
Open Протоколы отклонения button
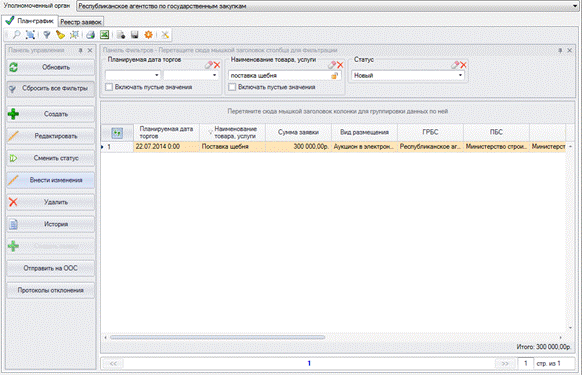50,290
